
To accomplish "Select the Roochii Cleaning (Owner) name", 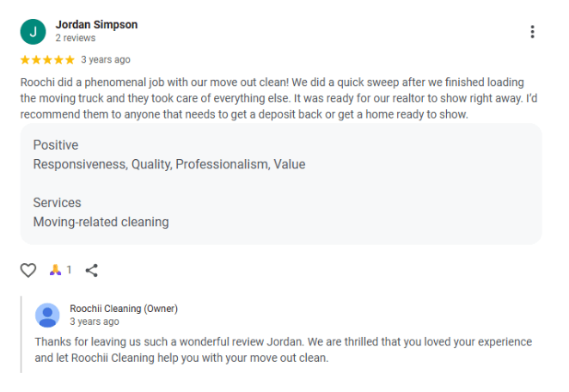I will 124,309.
